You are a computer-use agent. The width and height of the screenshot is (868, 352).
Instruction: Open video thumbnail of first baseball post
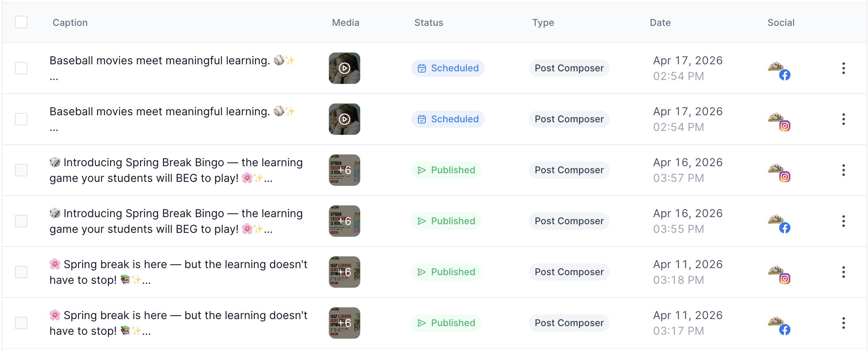coord(344,68)
